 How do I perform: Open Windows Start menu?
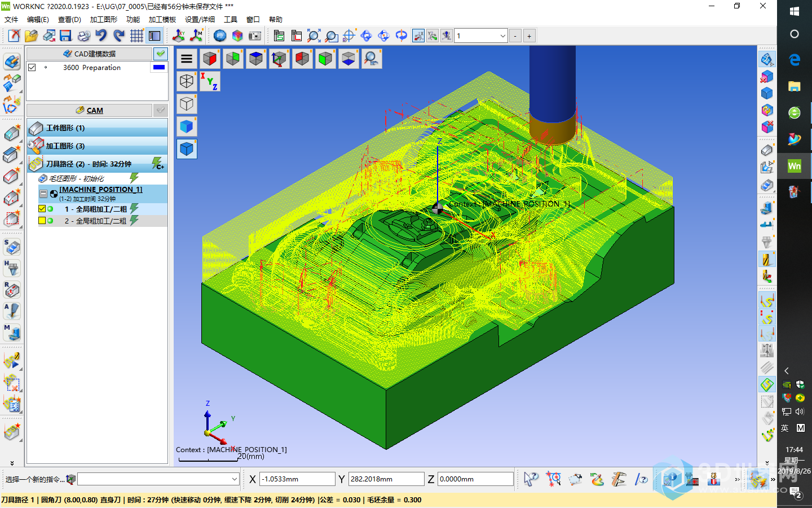click(795, 11)
